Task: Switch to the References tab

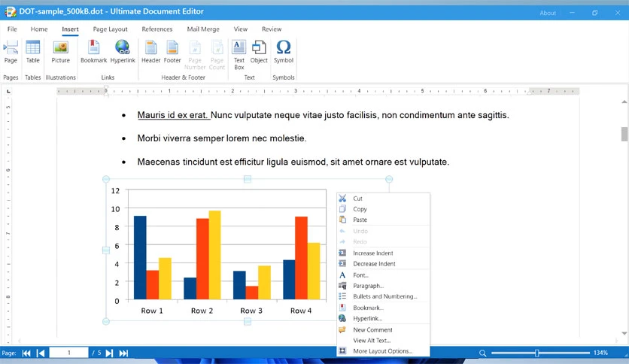Action: 156,29
